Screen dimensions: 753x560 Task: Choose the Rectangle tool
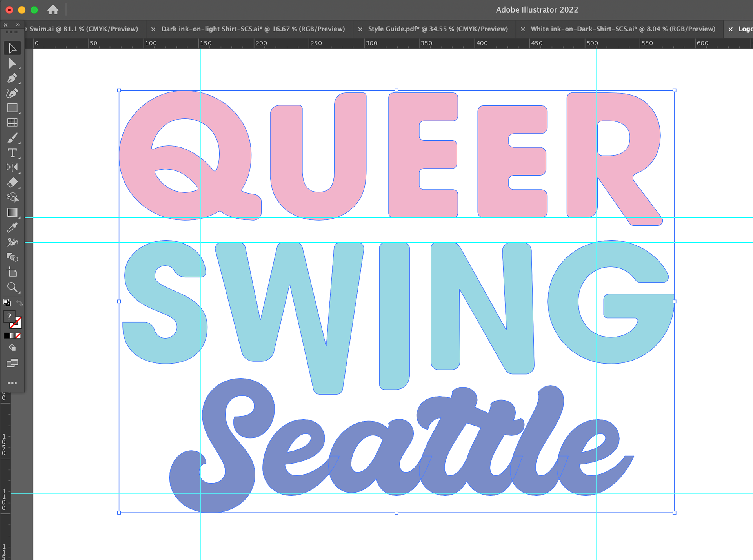tap(12, 108)
